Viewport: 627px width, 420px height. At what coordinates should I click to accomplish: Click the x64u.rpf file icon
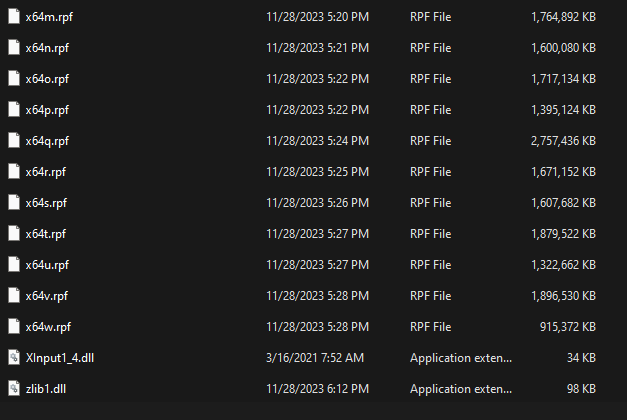click(14, 265)
